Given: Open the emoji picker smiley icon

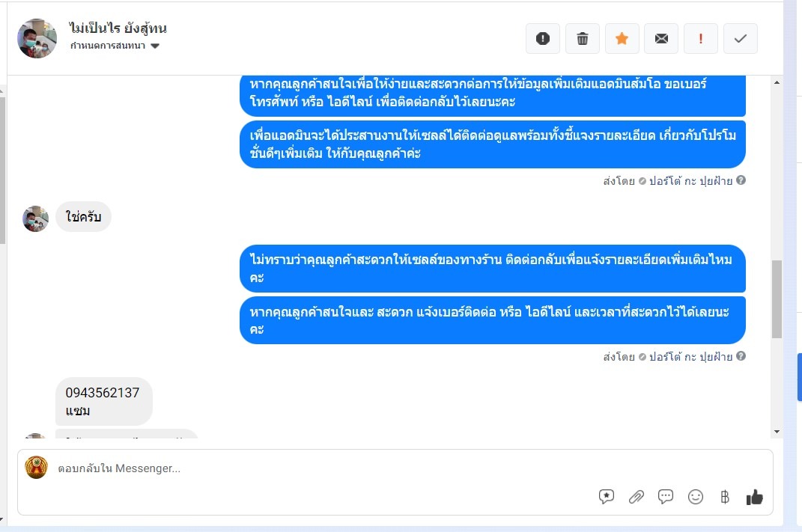Looking at the screenshot, I should tap(695, 497).
